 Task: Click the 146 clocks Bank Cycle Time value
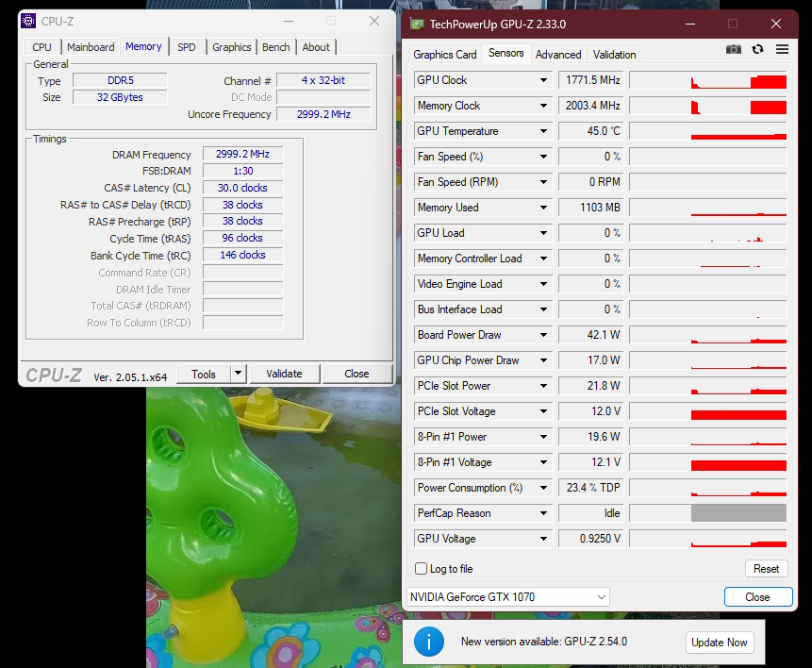coord(243,255)
